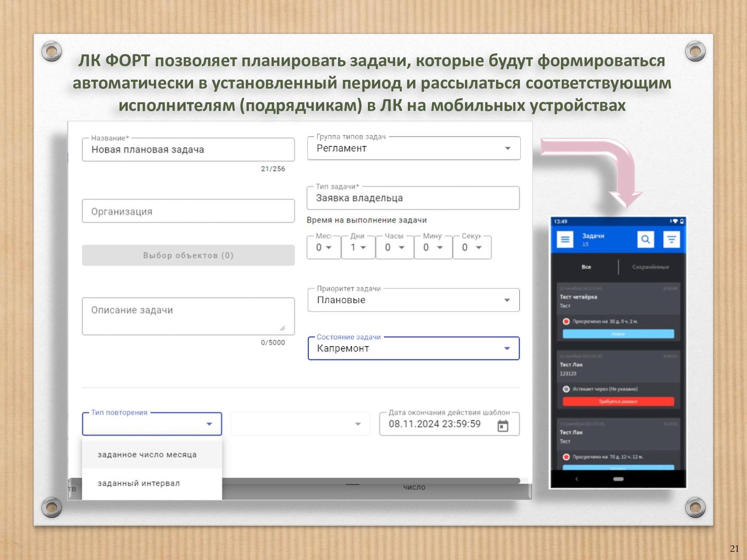
Task: Tap the search icon in mobile app
Action: click(x=645, y=239)
